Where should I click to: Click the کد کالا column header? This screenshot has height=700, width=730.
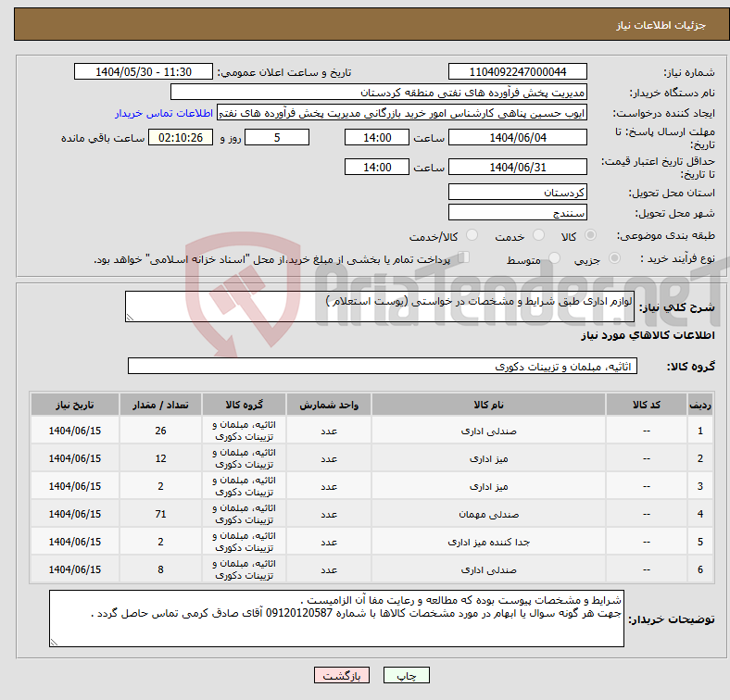tap(647, 405)
